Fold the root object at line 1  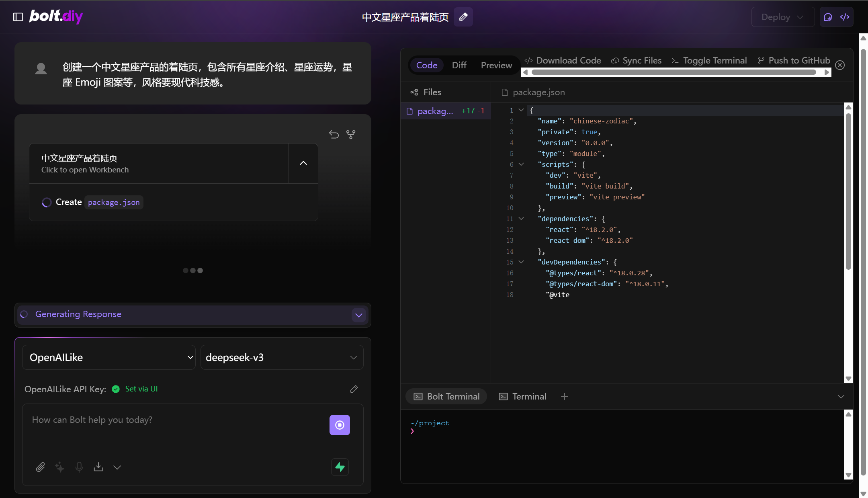pos(521,110)
